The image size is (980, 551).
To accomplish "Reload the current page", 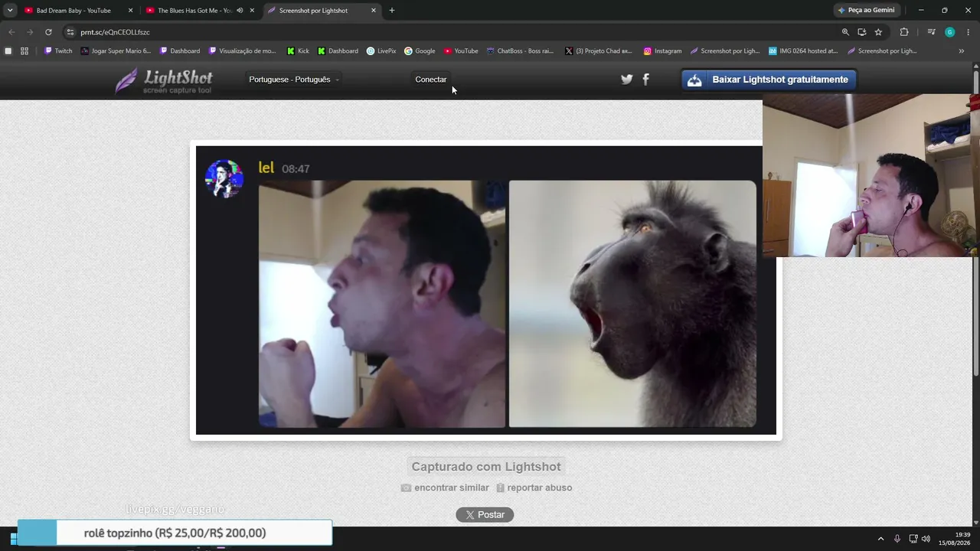I will tap(48, 32).
